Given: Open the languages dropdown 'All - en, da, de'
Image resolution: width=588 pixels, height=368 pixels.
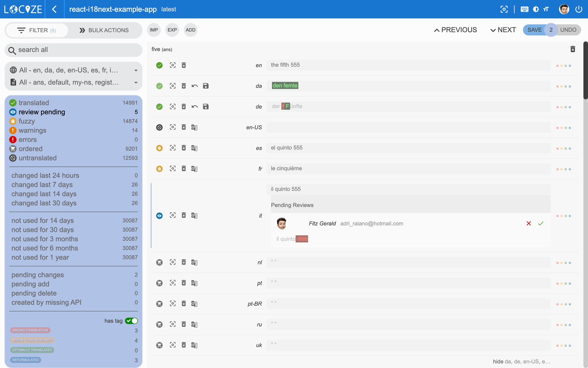Looking at the screenshot, I should (x=73, y=70).
